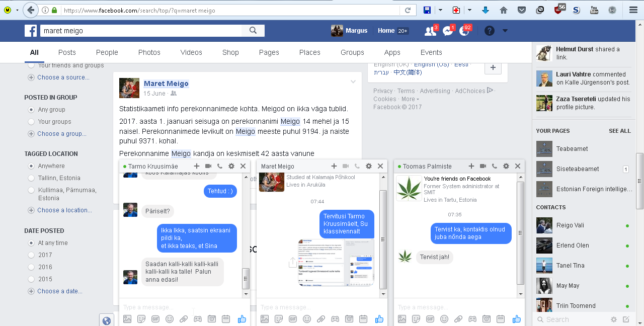Switch to Photos search tab
The image size is (644, 326).
pos(149,52)
